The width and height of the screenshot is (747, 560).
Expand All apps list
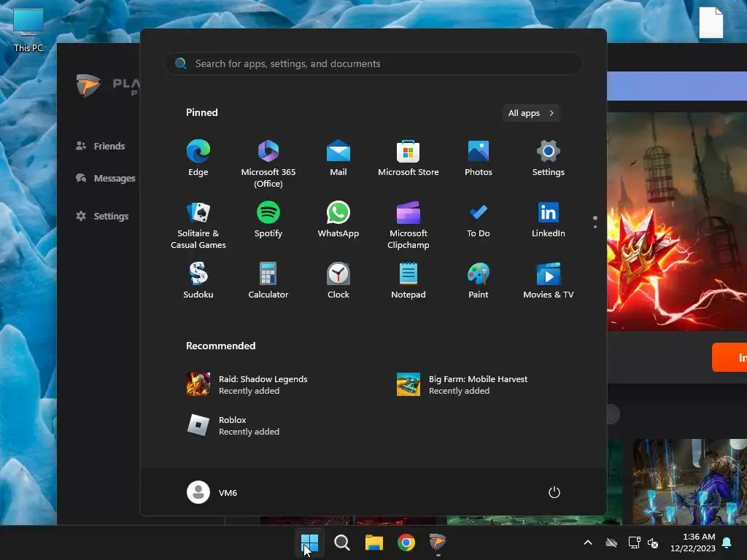(531, 113)
